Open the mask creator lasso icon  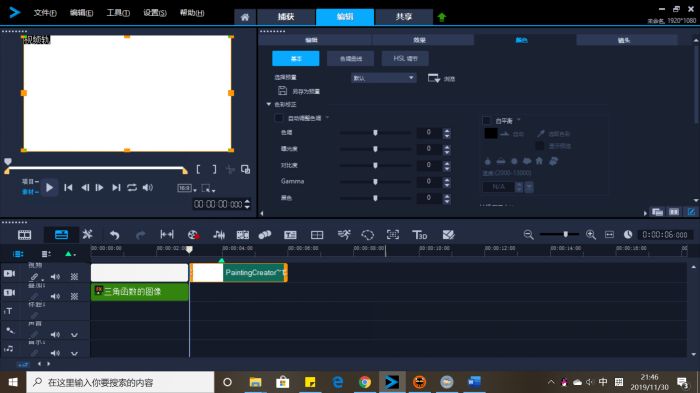367,234
